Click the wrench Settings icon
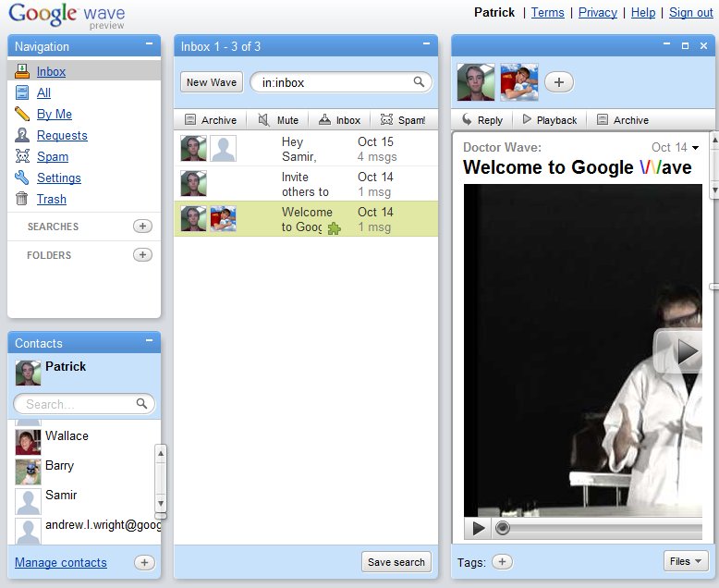The width and height of the screenshot is (719, 588). (22, 177)
